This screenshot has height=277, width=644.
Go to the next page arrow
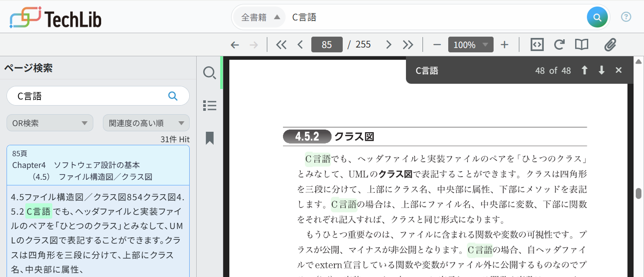(388, 44)
